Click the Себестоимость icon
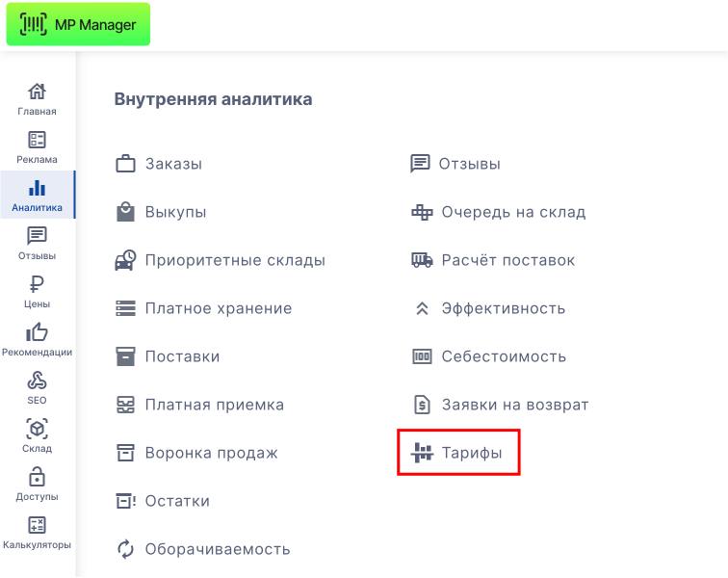Image resolution: width=728 pixels, height=578 pixels. click(x=422, y=356)
